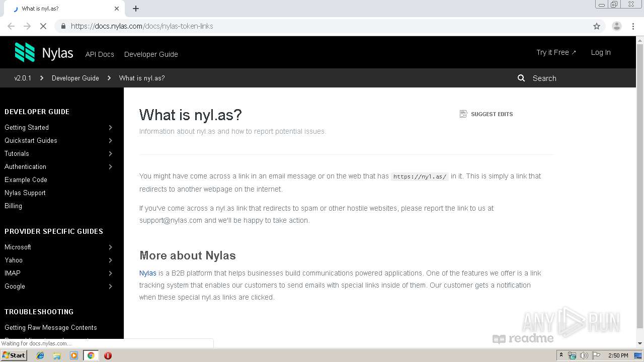The height and width of the screenshot is (362, 644).
Task: Open the Billing sidebar page
Action: pyautogui.click(x=13, y=206)
